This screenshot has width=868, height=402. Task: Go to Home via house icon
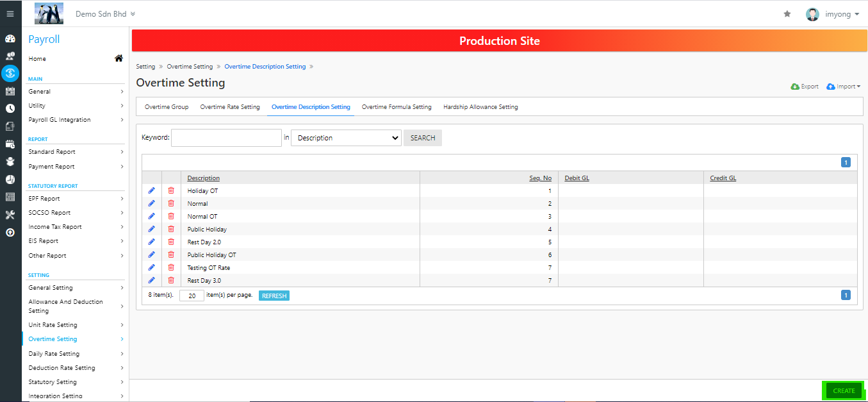point(119,58)
